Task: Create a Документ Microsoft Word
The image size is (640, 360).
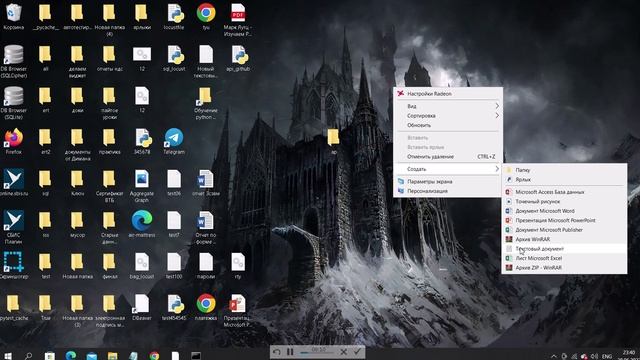Action: 564,211
